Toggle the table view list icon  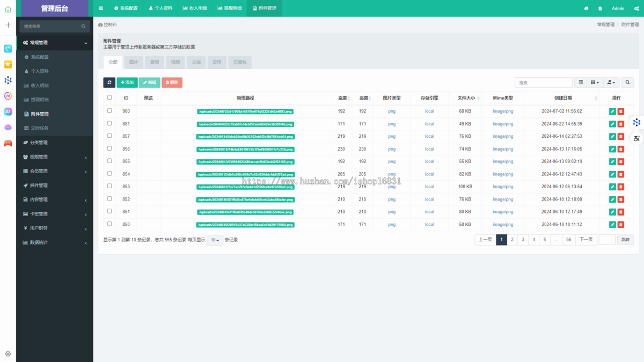point(581,83)
